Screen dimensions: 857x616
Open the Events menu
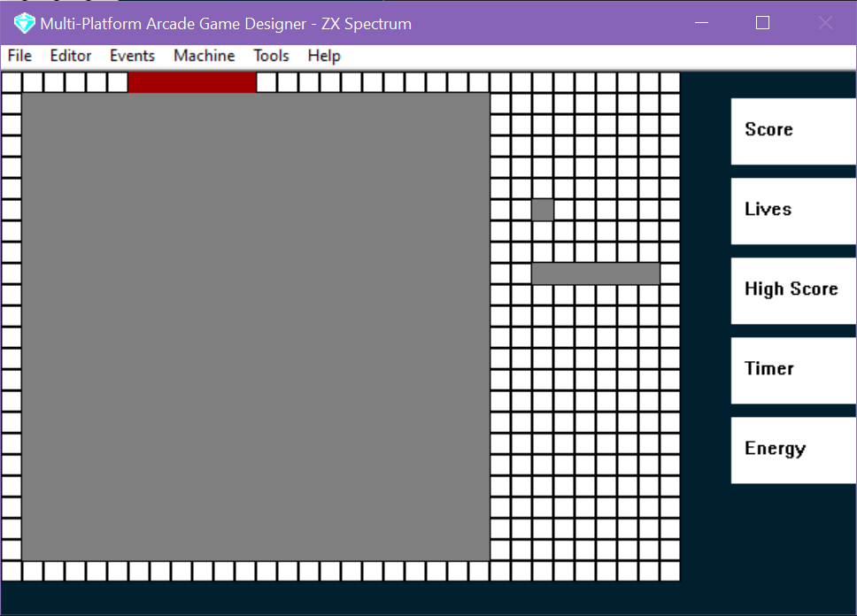[x=132, y=56]
